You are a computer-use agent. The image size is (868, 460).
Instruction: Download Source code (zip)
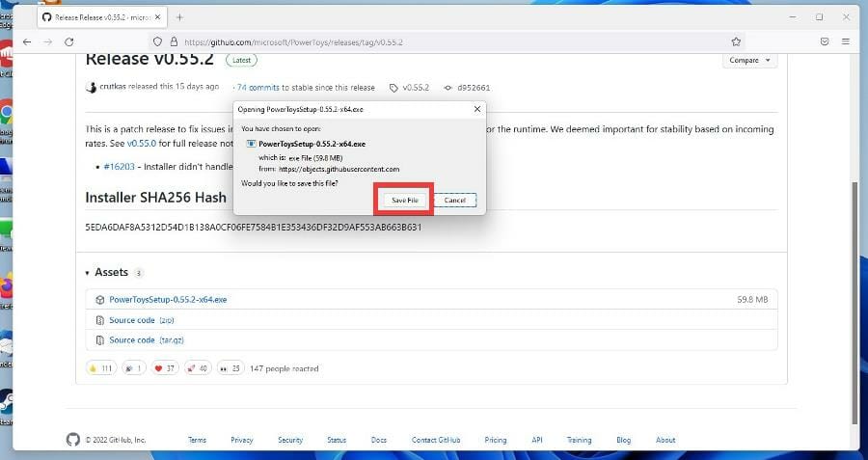point(142,320)
